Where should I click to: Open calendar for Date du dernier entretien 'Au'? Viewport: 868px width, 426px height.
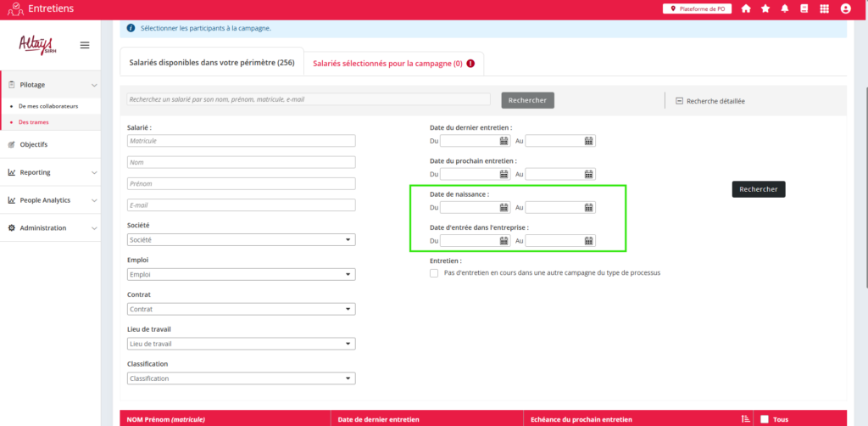[x=588, y=141]
